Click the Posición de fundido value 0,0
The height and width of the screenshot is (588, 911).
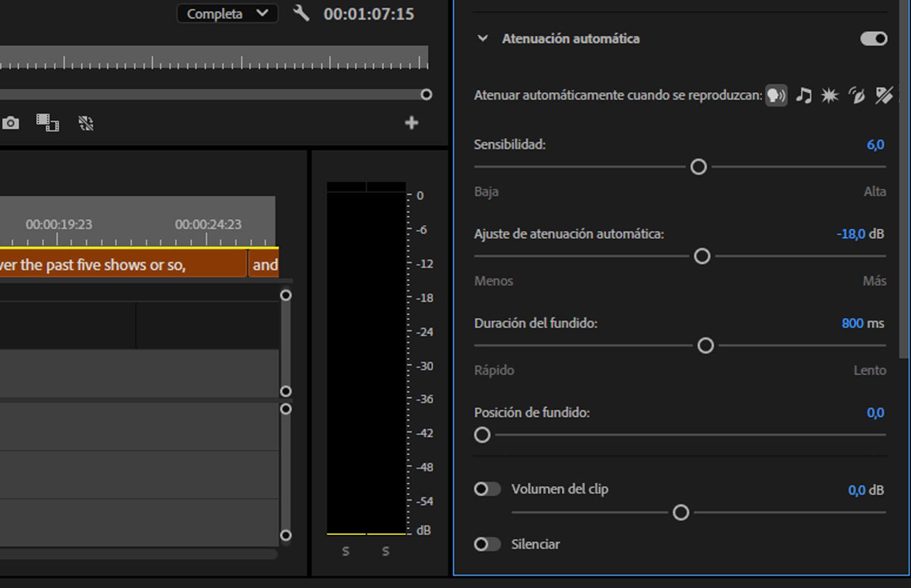point(875,413)
